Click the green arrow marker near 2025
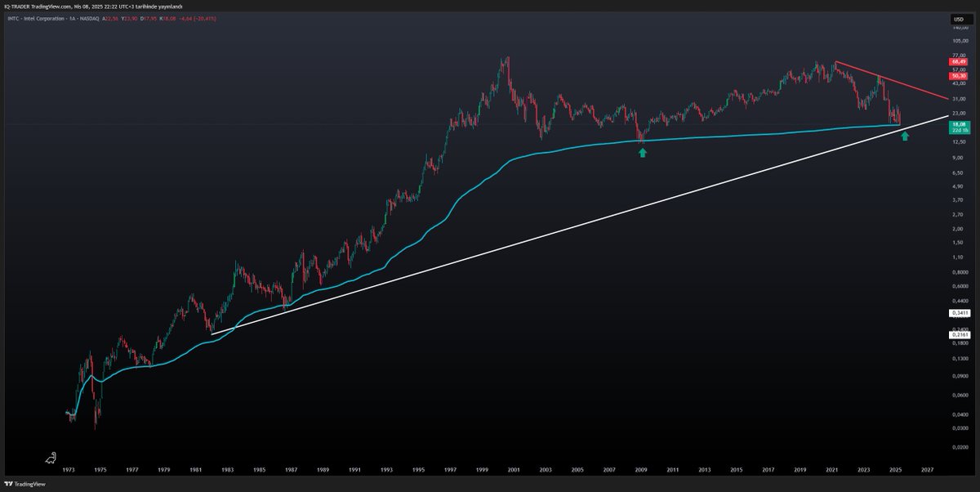 tap(905, 136)
